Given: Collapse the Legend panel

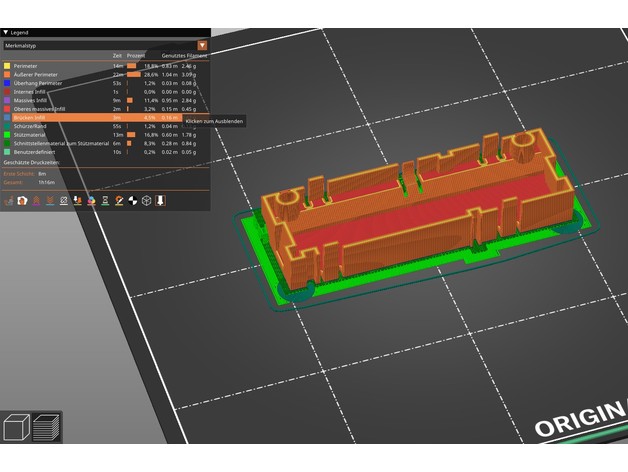Looking at the screenshot, I should pos(5,32).
